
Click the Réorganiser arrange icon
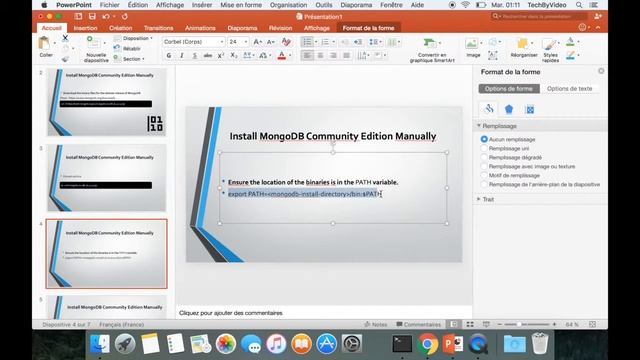tap(524, 47)
